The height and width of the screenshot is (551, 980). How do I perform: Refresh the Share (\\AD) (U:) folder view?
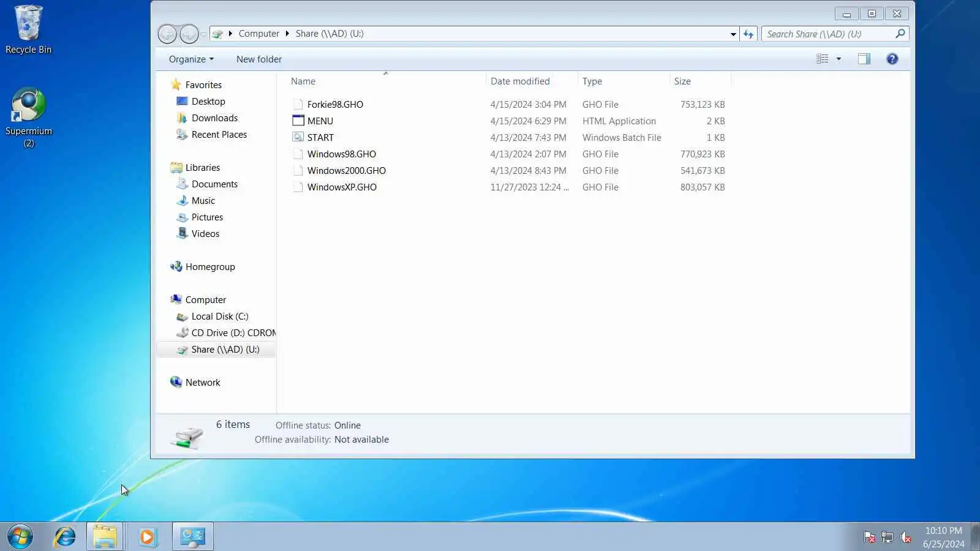click(748, 34)
